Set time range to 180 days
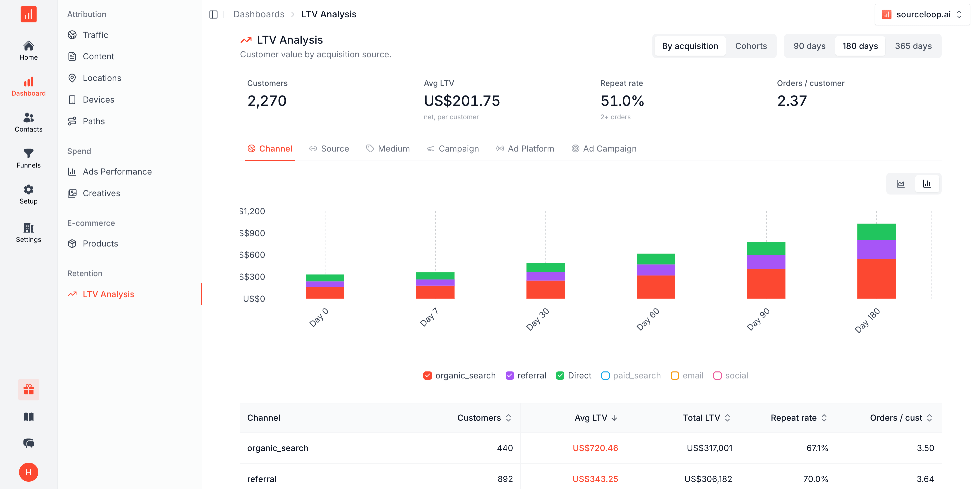Screen dimensions: 980x489 (860, 46)
